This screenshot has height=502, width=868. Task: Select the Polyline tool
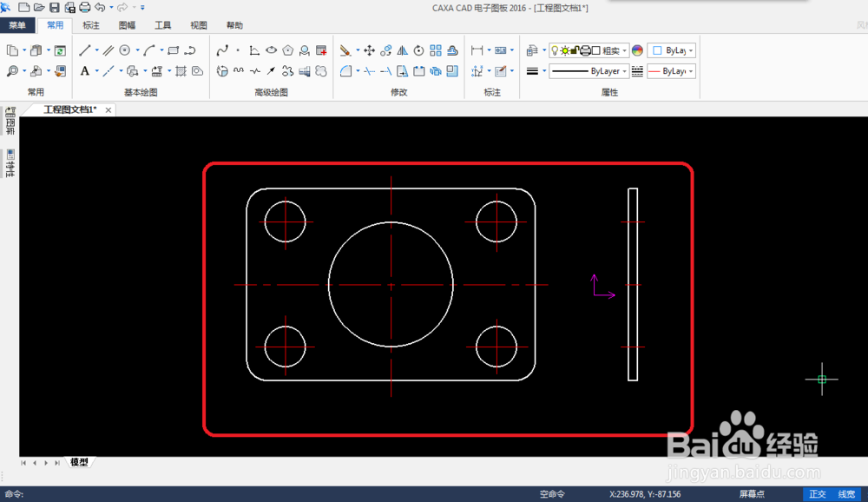click(190, 50)
